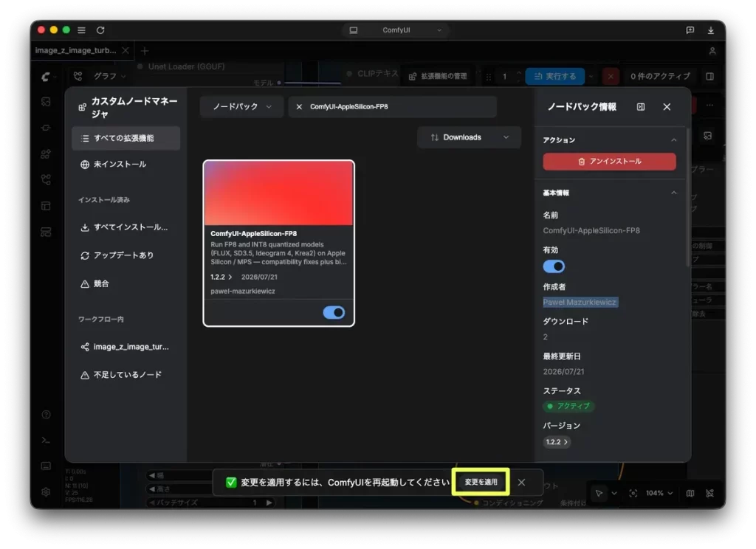Close the image_z_image_turb workflow tab

click(x=126, y=50)
